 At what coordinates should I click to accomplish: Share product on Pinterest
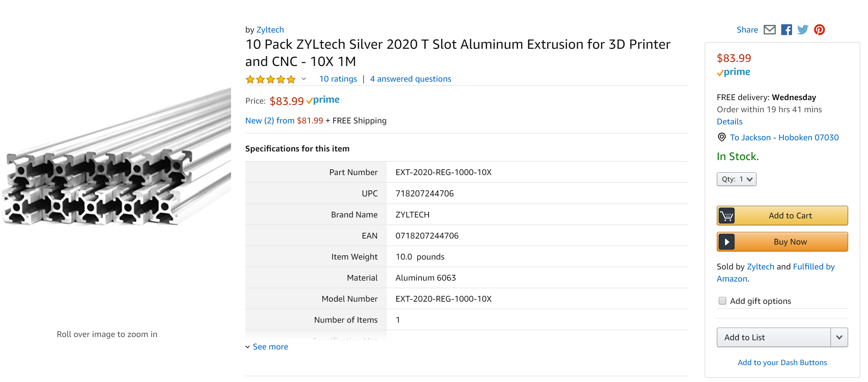point(819,30)
